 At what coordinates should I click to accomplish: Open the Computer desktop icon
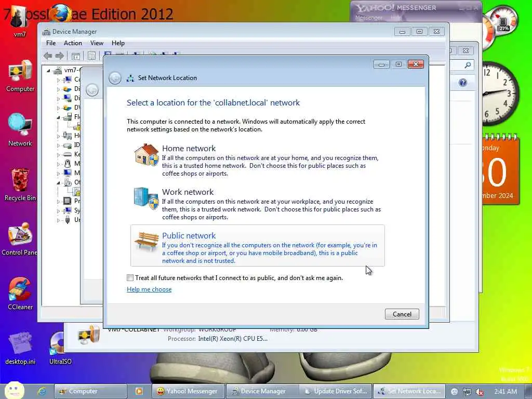(20, 76)
